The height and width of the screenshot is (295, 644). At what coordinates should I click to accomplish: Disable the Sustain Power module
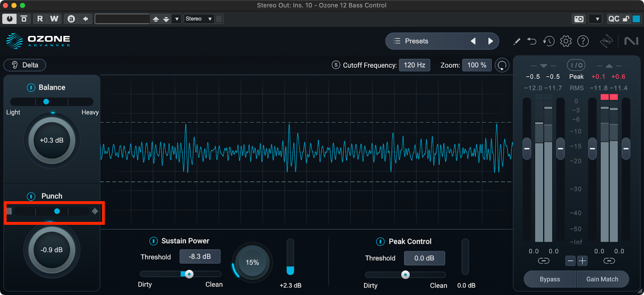[153, 241]
